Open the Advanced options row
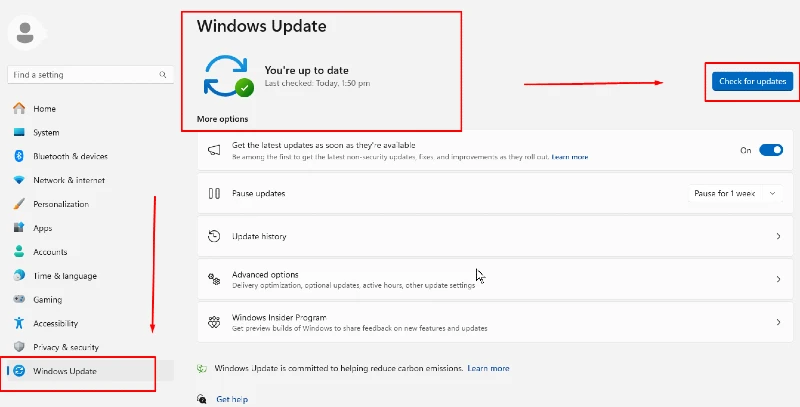This screenshot has width=800, height=407. (495, 279)
